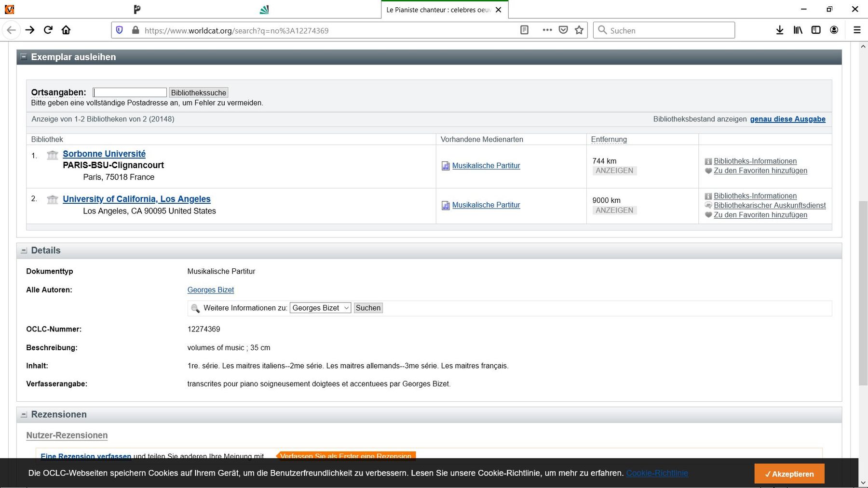Open tracking protection shield info
868x488 pixels.
coord(120,30)
